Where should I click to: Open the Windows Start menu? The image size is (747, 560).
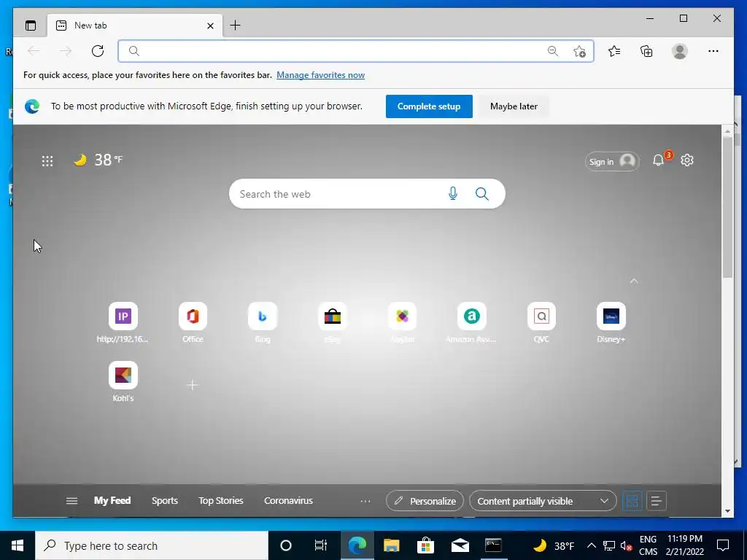pyautogui.click(x=18, y=545)
